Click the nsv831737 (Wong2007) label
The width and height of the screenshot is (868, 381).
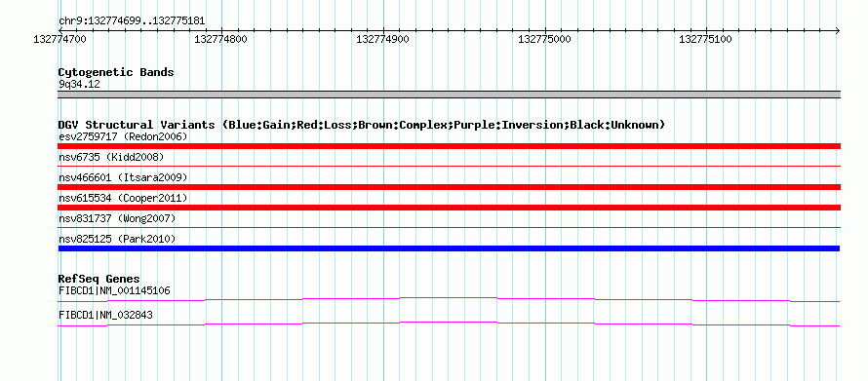pos(117,218)
